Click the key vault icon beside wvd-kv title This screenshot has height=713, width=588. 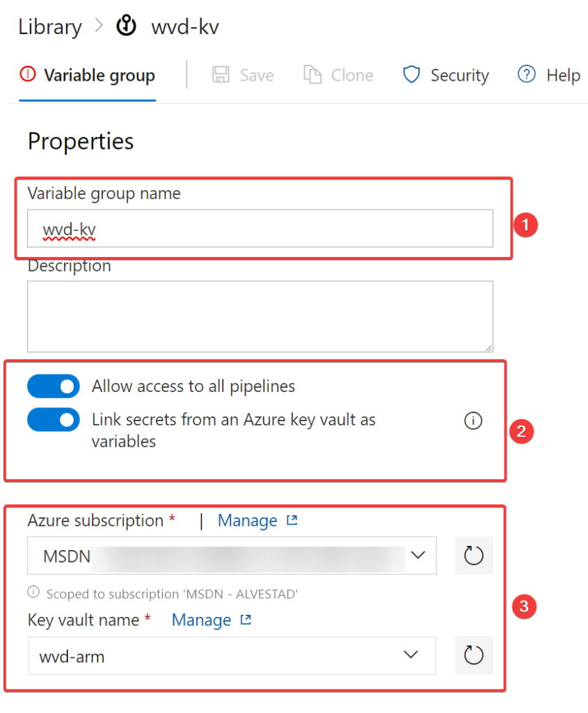tap(127, 27)
